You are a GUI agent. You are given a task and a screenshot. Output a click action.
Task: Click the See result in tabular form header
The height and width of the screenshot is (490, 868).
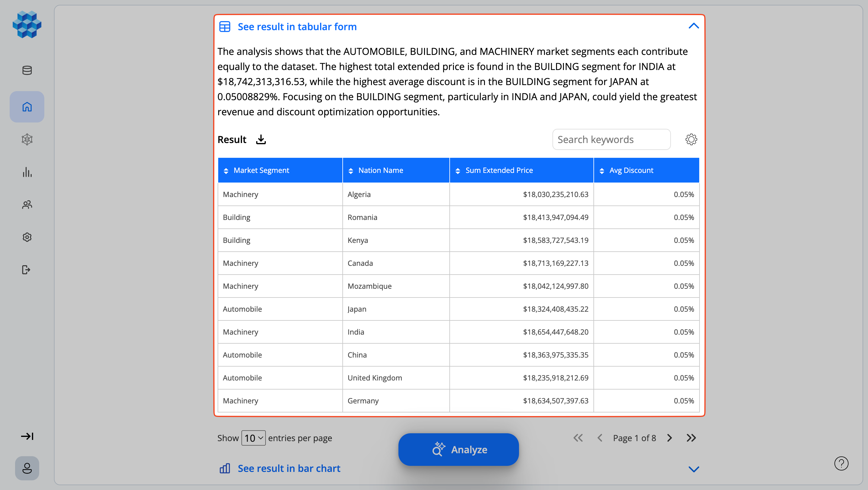(x=297, y=27)
